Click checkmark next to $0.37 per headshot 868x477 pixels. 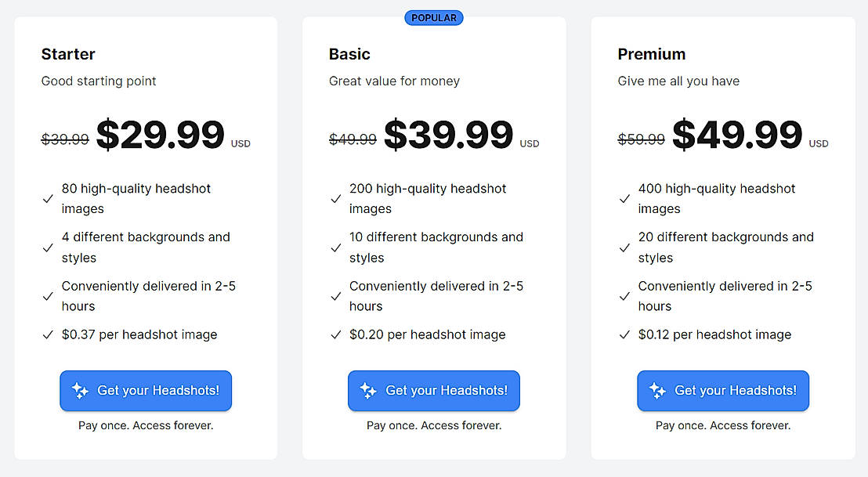pos(48,335)
